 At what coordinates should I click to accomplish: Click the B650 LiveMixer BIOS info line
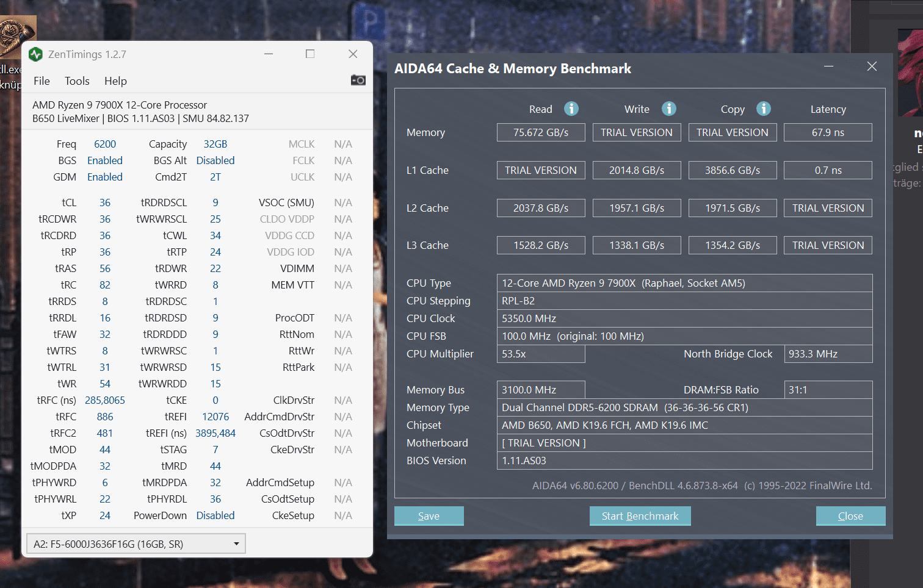click(x=140, y=118)
